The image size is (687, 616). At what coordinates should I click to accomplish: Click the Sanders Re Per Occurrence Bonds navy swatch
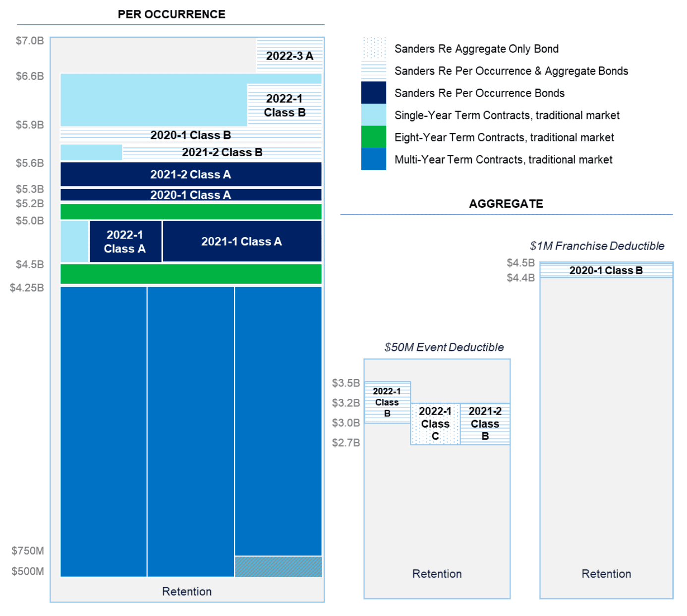click(373, 93)
